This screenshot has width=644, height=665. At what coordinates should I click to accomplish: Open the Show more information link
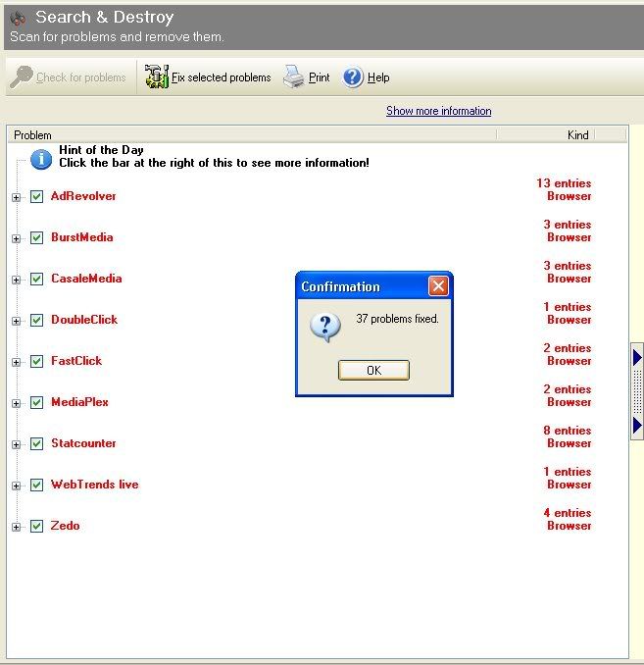439,111
